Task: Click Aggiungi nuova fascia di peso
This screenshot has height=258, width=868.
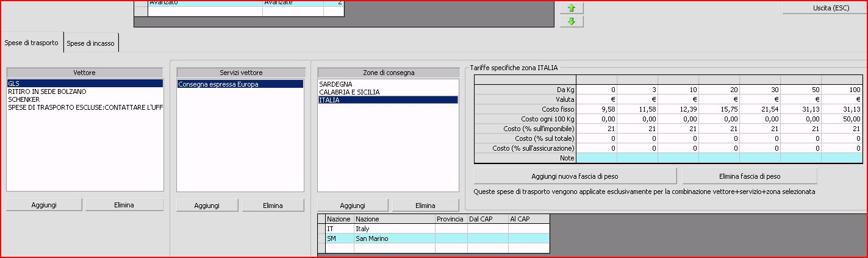Action: (x=575, y=176)
